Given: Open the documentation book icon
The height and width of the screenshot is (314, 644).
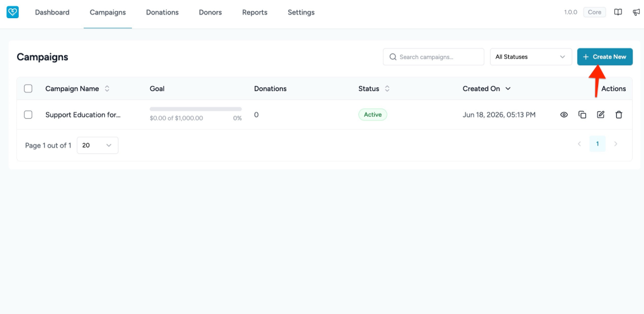Looking at the screenshot, I should point(618,13).
